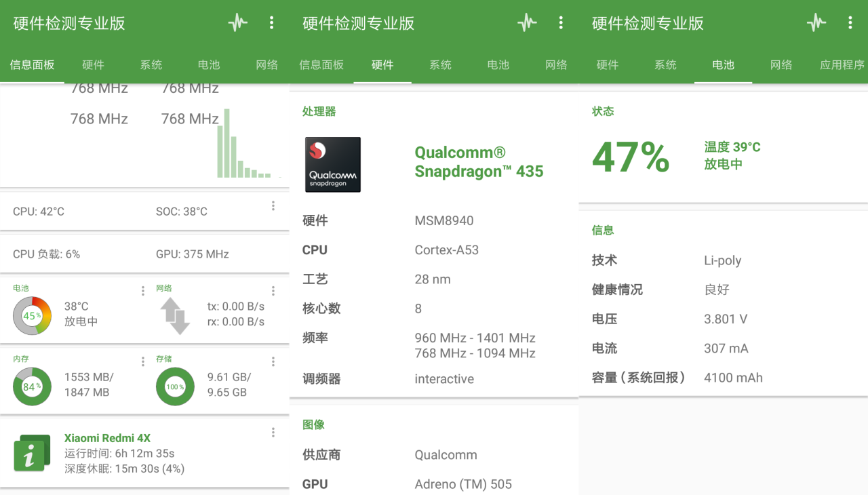
Task: Tap 28 nm process value
Action: coord(433,279)
